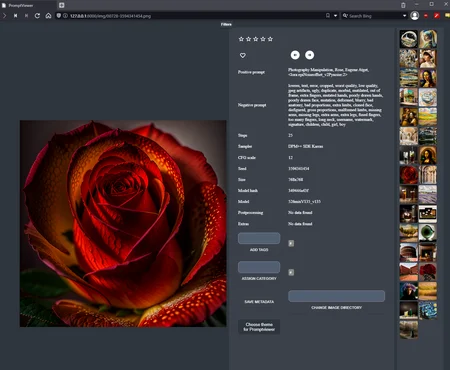
Task: Open the Filters menu at the top
Action: point(226,24)
